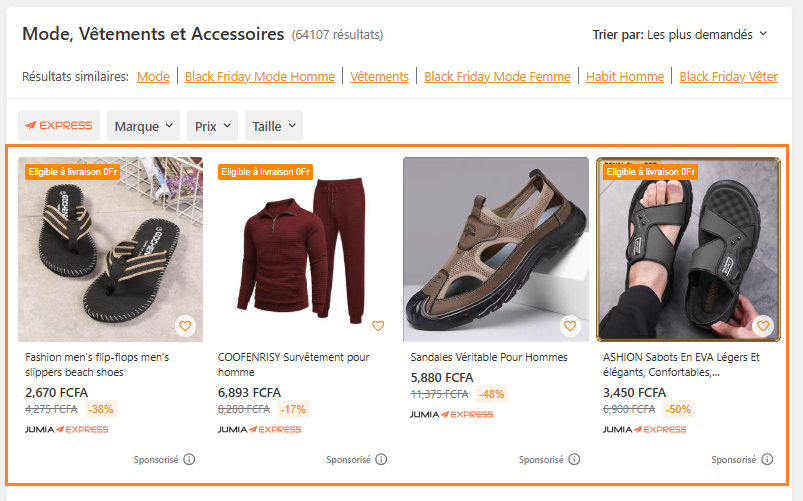This screenshot has height=501, width=803.
Task: Add COOFENRISY tracksuit to wishlist heart
Action: [x=378, y=326]
